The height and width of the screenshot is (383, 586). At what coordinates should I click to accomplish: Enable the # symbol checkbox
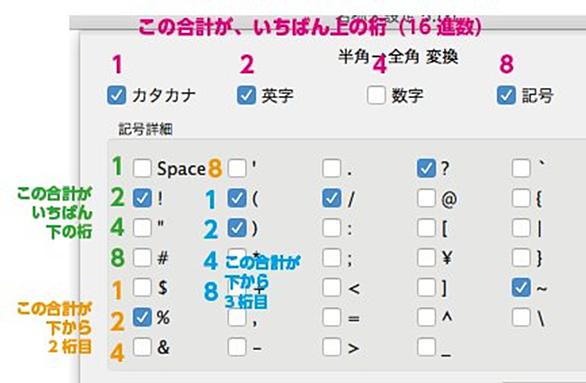pyautogui.click(x=142, y=258)
